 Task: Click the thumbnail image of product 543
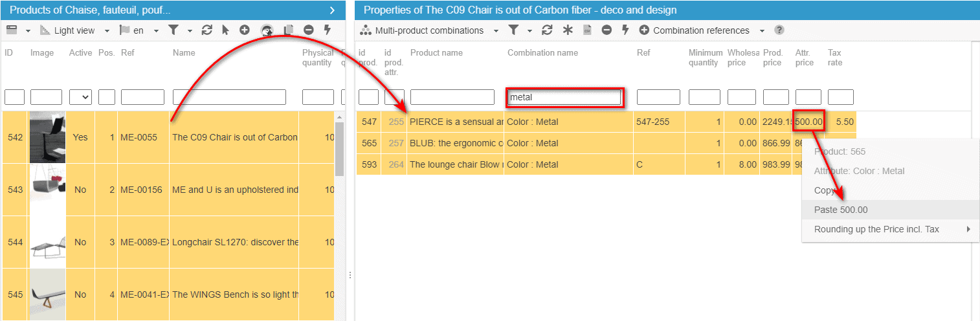(x=47, y=190)
